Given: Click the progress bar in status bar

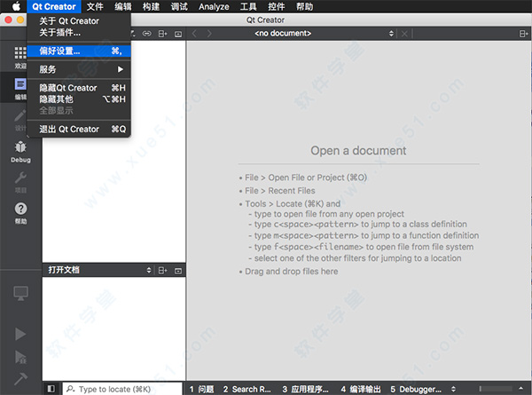Looking at the screenshot, I should point(496,388).
